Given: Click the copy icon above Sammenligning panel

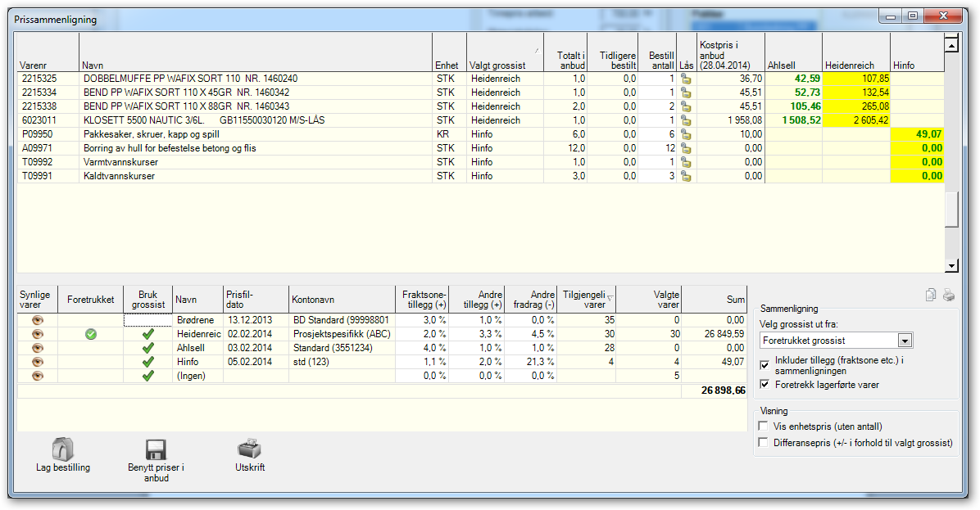Looking at the screenshot, I should coord(931,295).
